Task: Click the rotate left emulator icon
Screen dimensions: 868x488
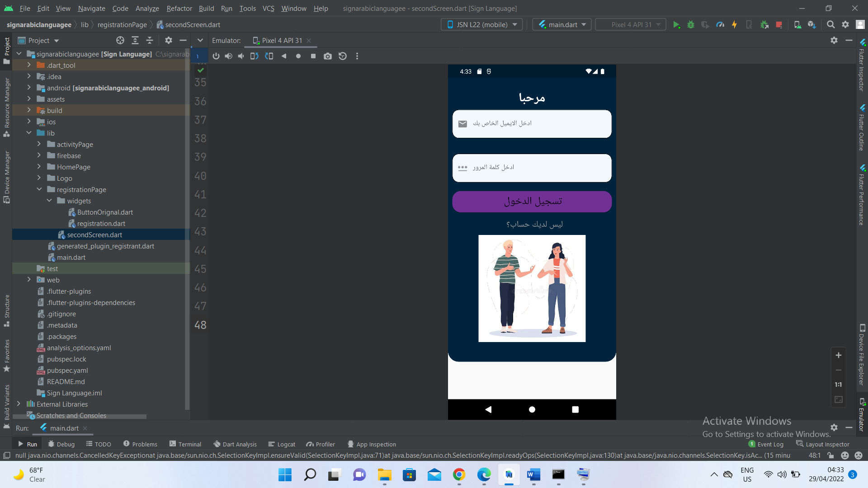Action: [x=254, y=56]
